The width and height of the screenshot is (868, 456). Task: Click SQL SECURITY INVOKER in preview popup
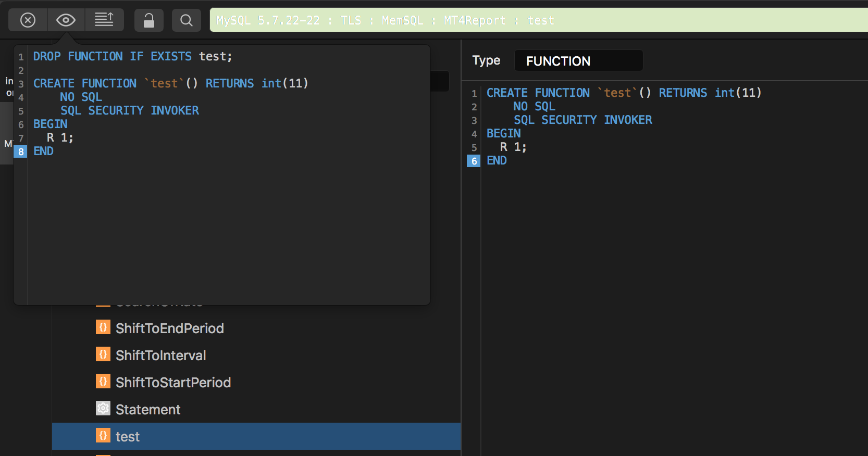tap(130, 110)
